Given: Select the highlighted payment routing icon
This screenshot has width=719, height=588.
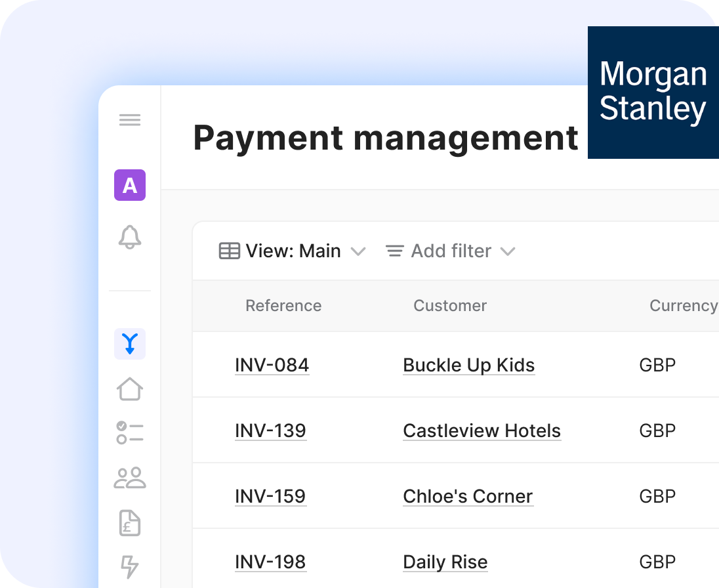Looking at the screenshot, I should [x=130, y=343].
